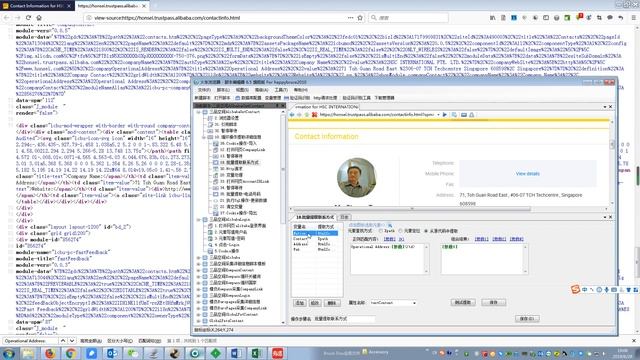Click 删除 button under variable list
Screen dimensions: 640x360
coord(331,303)
